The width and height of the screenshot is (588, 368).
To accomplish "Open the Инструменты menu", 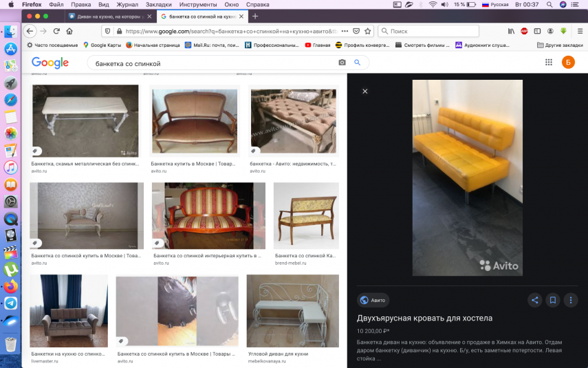I will tap(198, 5).
